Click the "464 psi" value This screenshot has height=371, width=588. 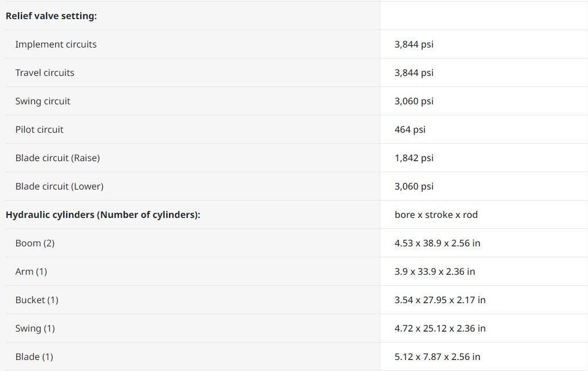pyautogui.click(x=410, y=129)
